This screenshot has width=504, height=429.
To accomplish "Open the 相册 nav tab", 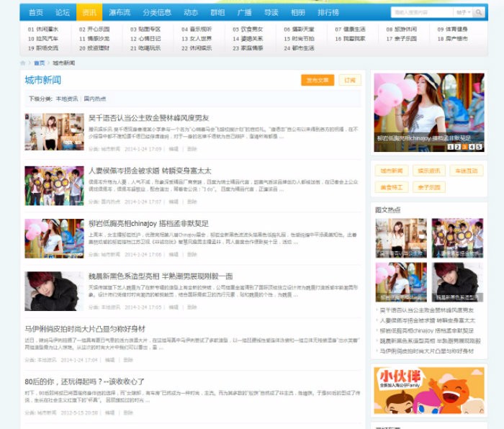I will (297, 12).
